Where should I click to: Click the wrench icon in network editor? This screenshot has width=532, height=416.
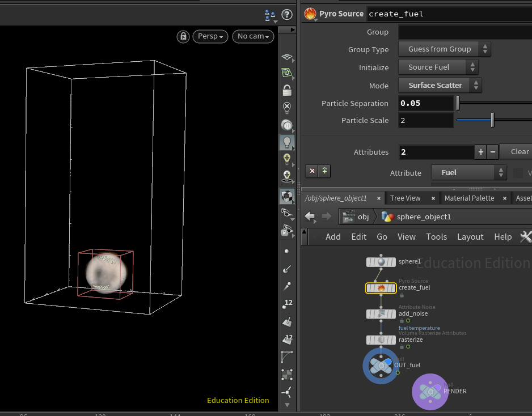tap(525, 237)
